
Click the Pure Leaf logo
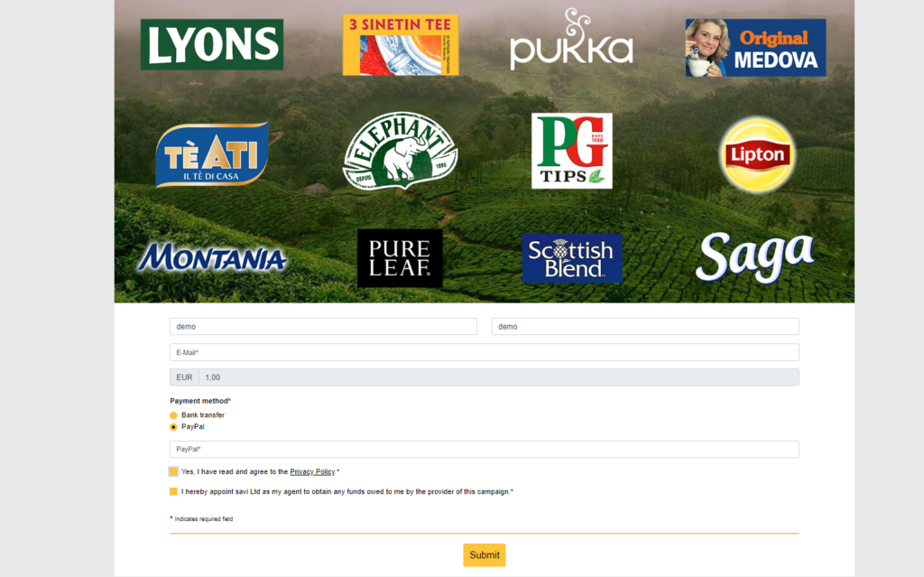point(400,258)
